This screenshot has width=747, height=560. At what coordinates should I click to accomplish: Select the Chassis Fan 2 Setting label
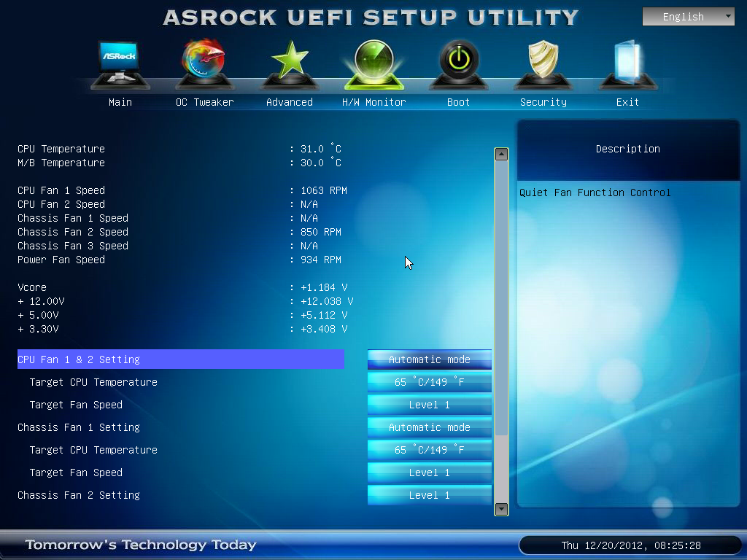click(79, 495)
